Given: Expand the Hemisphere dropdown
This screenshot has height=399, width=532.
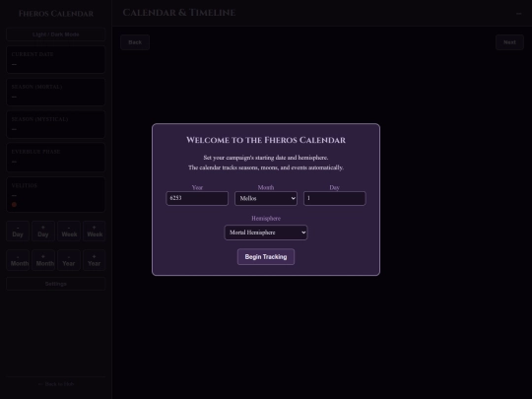Looking at the screenshot, I should pyautogui.click(x=266, y=233).
